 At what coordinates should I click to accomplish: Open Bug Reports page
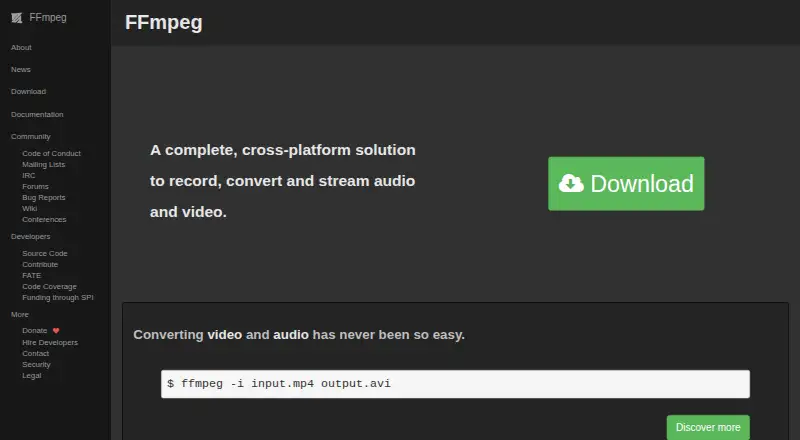click(44, 198)
